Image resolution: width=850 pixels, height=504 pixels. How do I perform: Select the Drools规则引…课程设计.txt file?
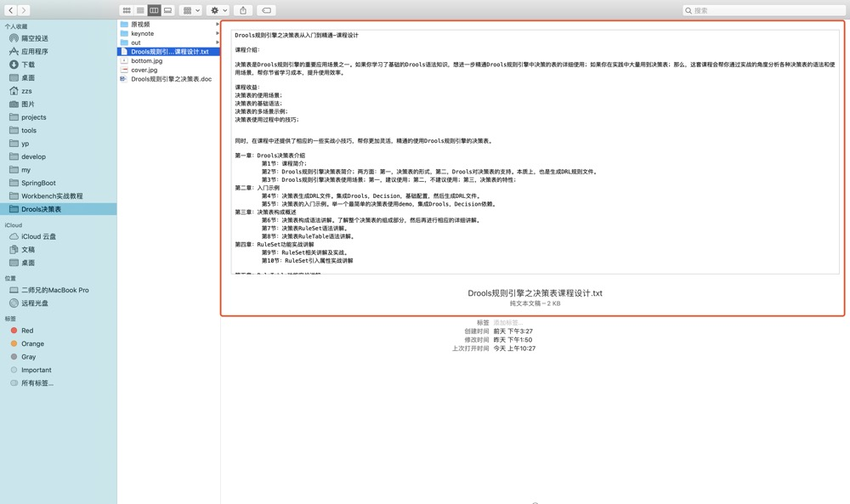click(168, 52)
